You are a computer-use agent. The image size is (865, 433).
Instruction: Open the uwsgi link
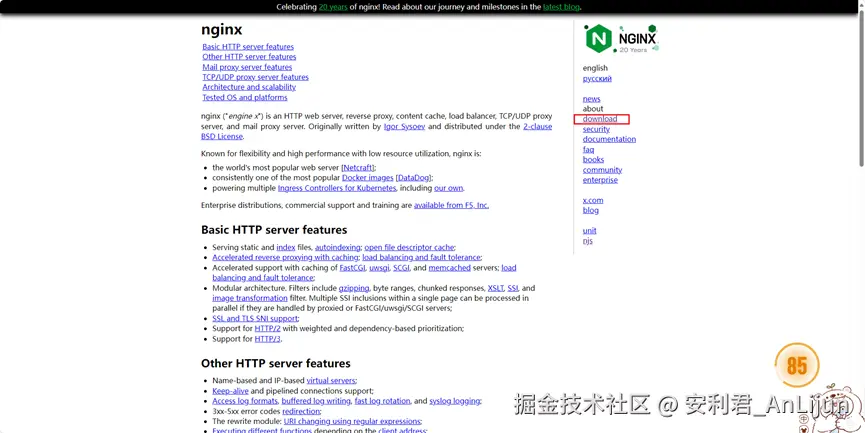click(379, 268)
